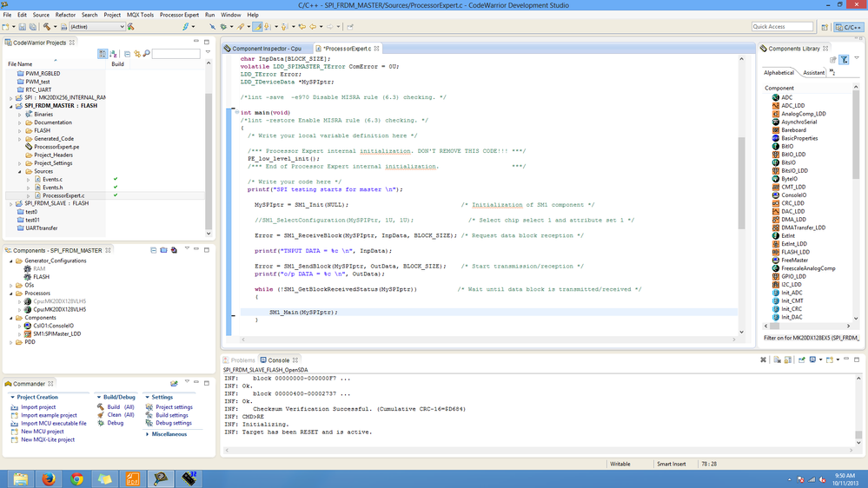
Task: Click the Debug bug icon in toolbar
Action: [x=223, y=27]
